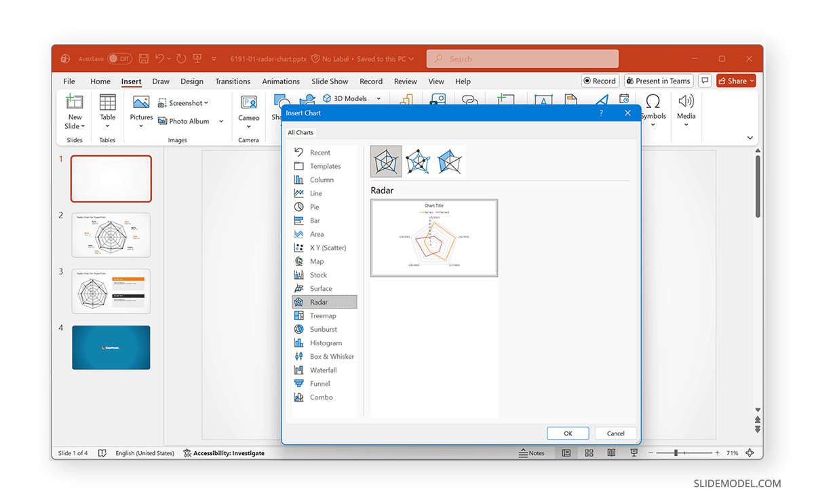
Task: Toggle the Notes pane
Action: (x=532, y=452)
